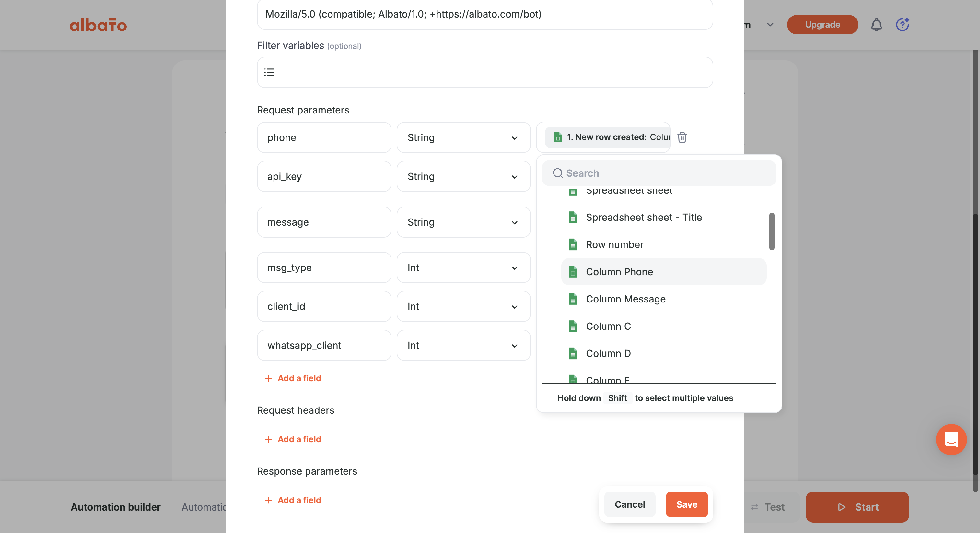Click the sheet icon next to Column Phone
980x533 pixels.
click(573, 272)
